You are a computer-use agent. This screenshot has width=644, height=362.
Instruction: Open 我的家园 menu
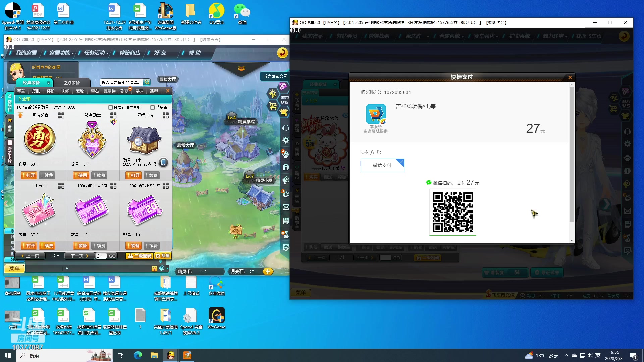pos(26,53)
